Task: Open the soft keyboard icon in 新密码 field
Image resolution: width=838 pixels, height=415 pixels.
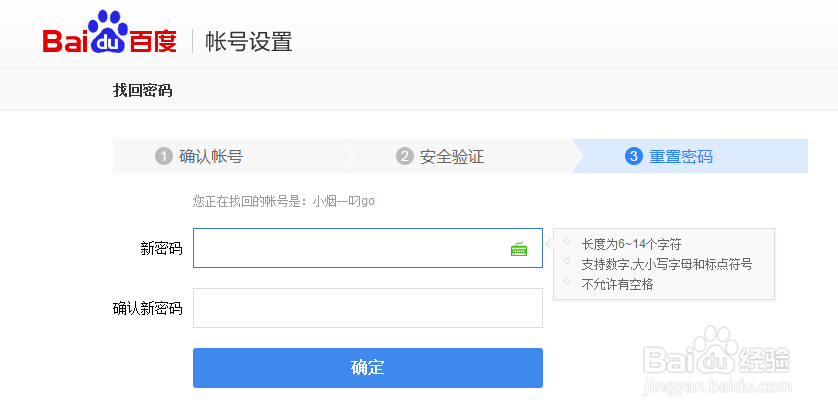Action: [518, 249]
